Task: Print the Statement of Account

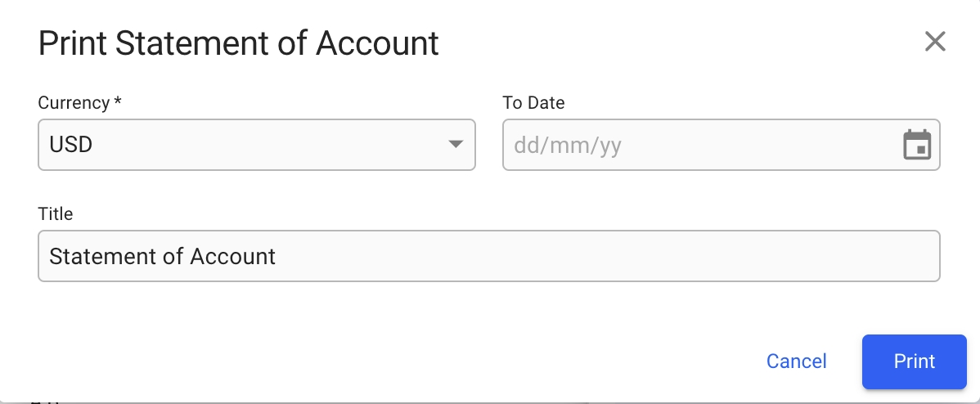Action: (x=914, y=361)
